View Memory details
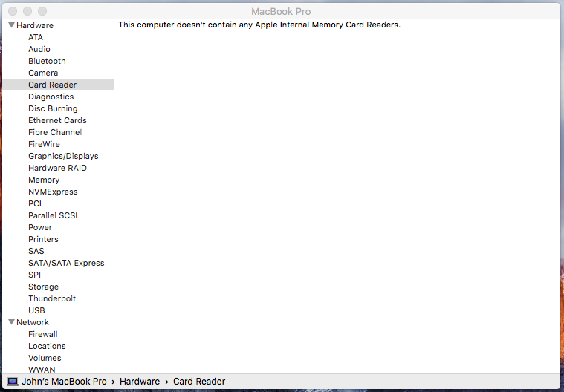564x392 pixels. click(44, 180)
